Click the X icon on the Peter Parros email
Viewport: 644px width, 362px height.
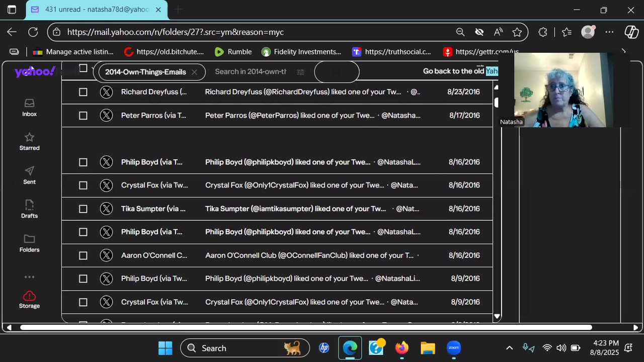click(106, 116)
